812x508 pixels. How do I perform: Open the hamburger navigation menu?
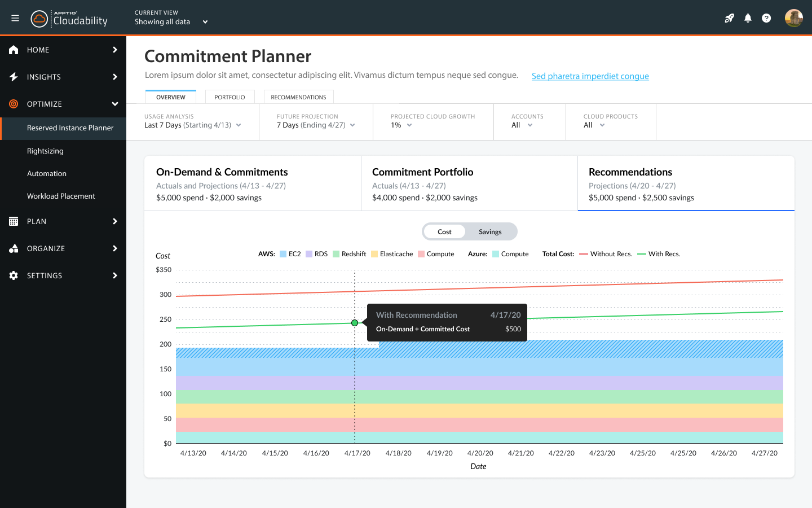15,18
